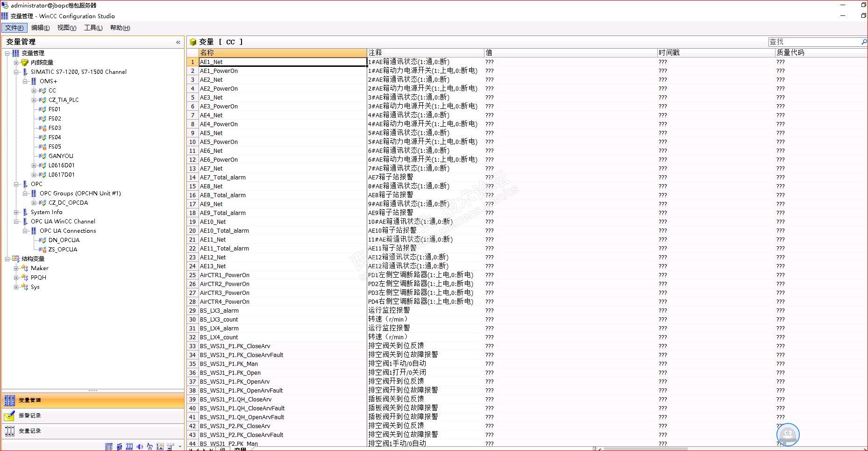868x451 pixels.
Task: Click the Sys structure type icon
Action: [25, 287]
